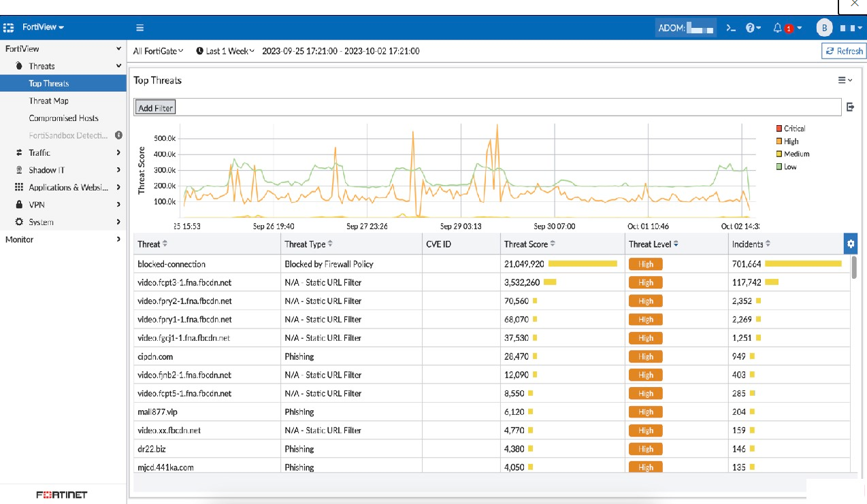This screenshot has width=867, height=504.
Task: Toggle Medium series in chart legend
Action: [793, 154]
